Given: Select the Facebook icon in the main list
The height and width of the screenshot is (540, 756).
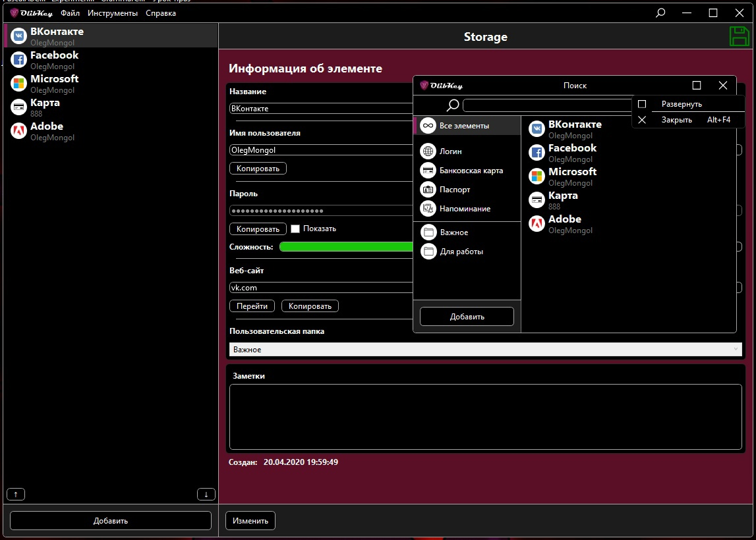Looking at the screenshot, I should [19, 60].
